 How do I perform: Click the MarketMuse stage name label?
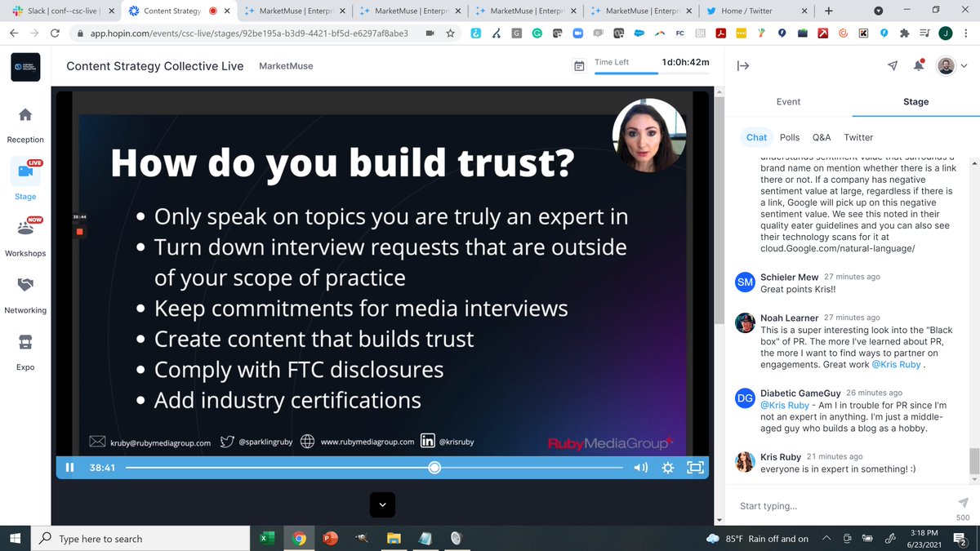(x=286, y=66)
